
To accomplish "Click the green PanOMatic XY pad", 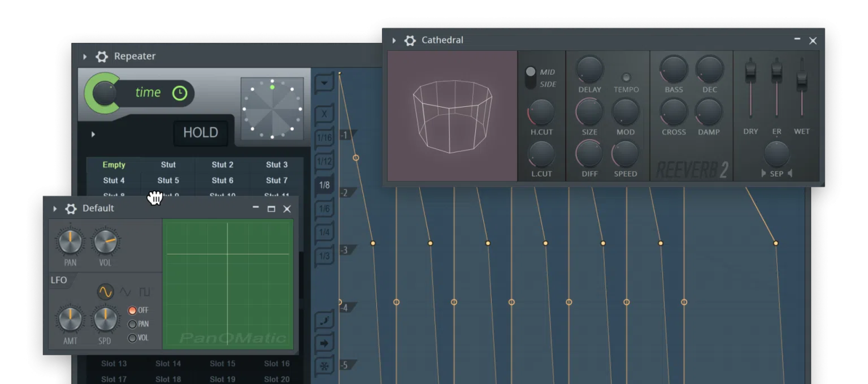I will tap(228, 284).
